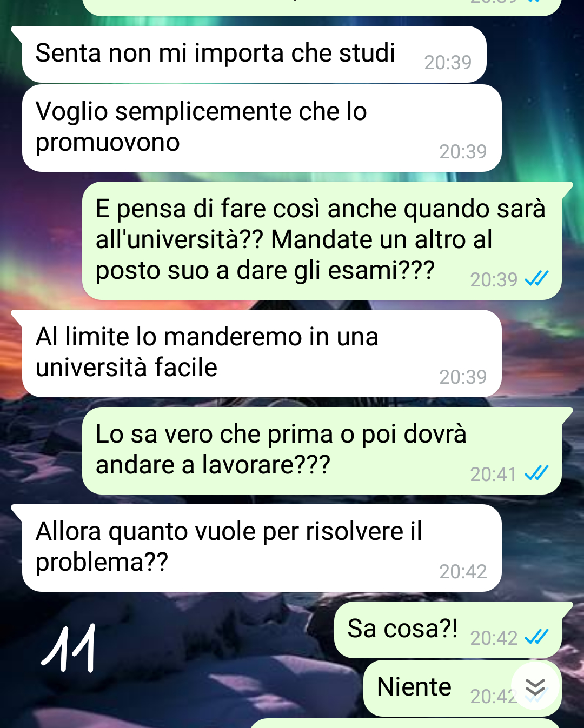Tap 'Allora quanto vuole per risolvere il problema??'
The height and width of the screenshot is (728, 584).
coord(262,548)
